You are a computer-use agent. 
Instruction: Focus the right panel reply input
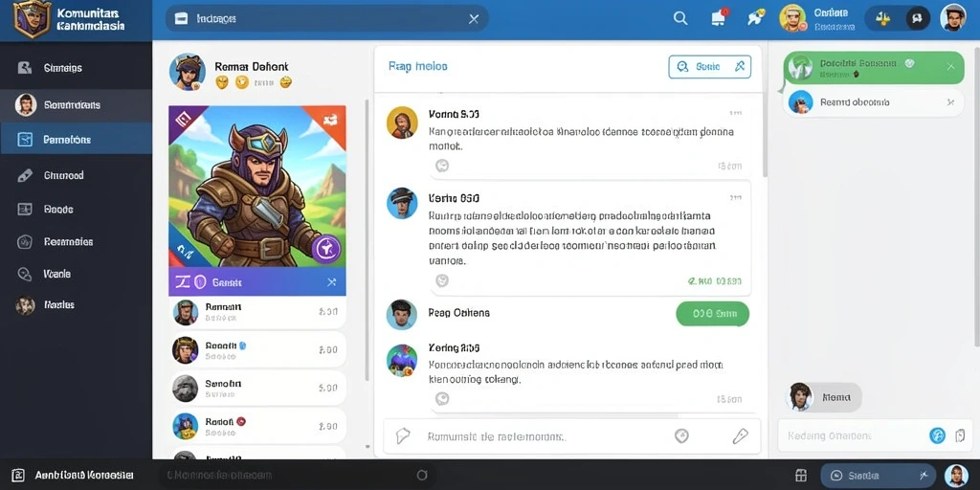point(874,435)
